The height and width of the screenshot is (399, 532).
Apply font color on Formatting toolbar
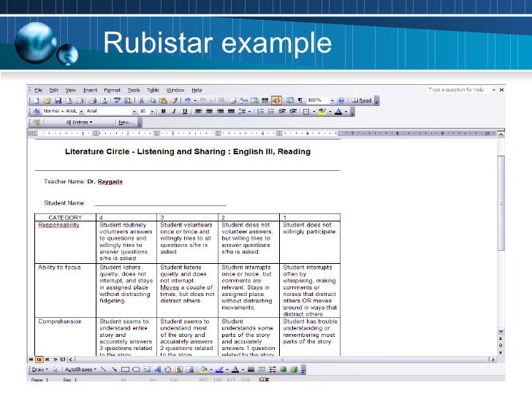[x=338, y=111]
